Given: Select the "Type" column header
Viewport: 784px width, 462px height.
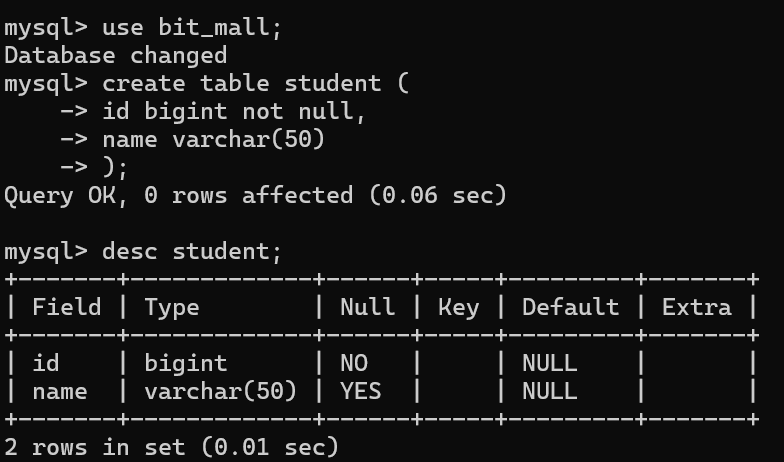Looking at the screenshot, I should click(x=172, y=307).
